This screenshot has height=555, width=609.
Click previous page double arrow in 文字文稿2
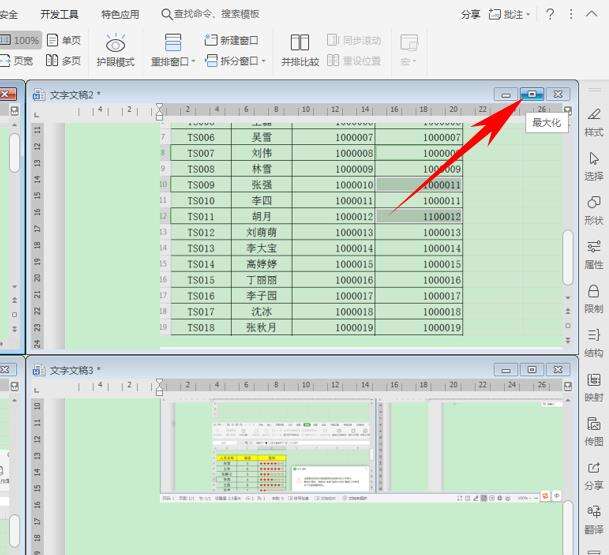[x=567, y=311]
